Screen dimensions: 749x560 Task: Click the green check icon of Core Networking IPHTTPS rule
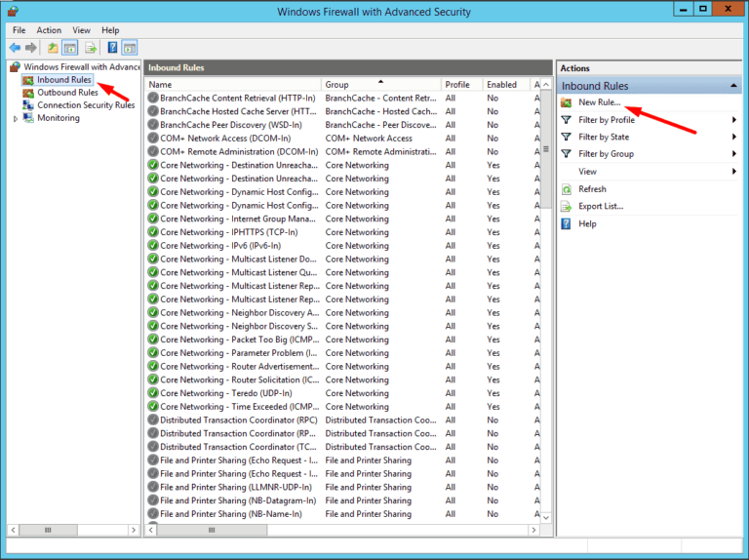point(153,232)
